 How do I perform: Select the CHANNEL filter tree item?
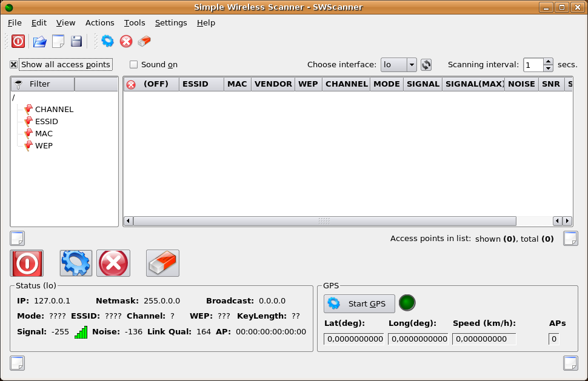tap(54, 110)
